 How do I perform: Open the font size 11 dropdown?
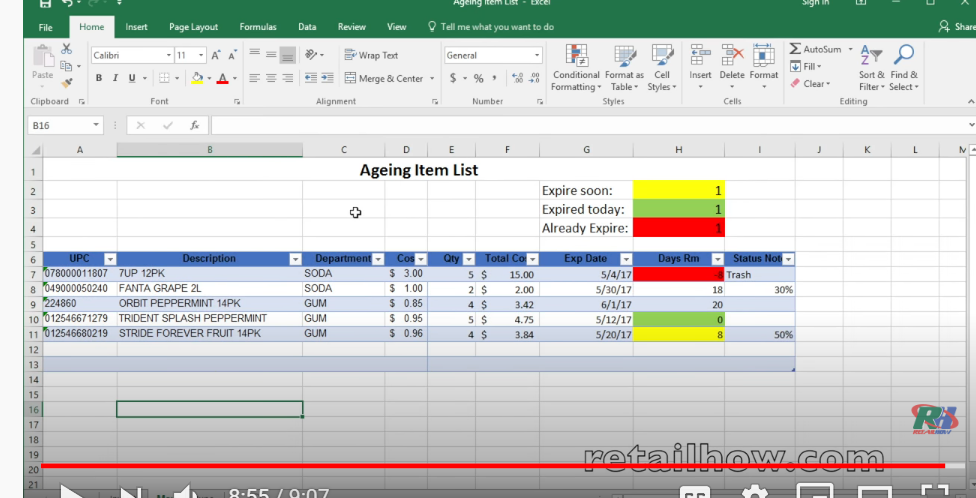(201, 55)
